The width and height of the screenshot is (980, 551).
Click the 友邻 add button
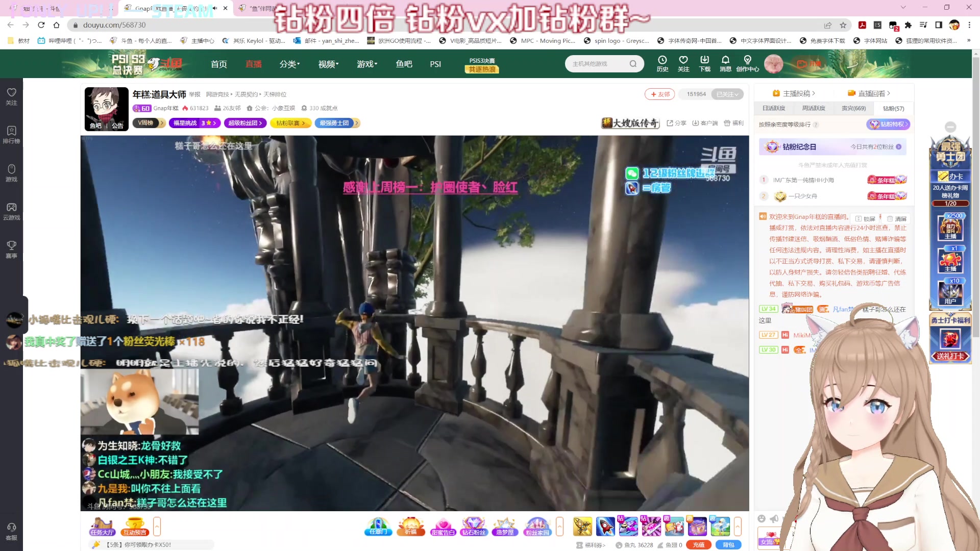(660, 94)
